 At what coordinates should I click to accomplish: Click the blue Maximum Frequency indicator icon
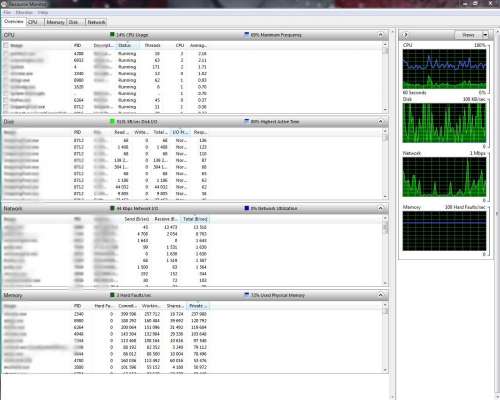pos(247,35)
